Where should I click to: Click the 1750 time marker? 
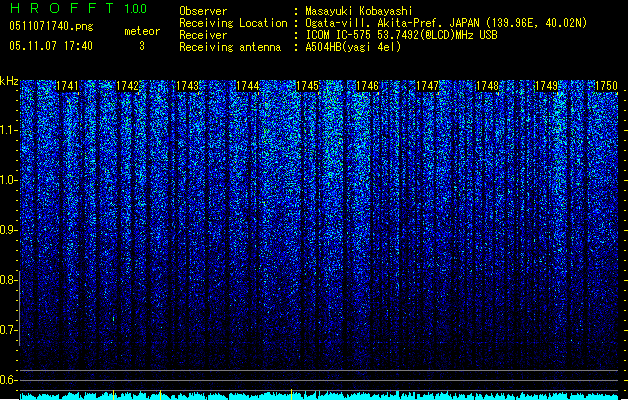[x=607, y=86]
